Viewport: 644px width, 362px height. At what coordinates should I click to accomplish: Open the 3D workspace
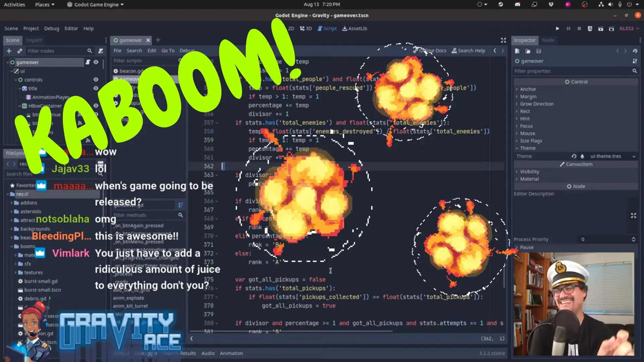[306, 28]
